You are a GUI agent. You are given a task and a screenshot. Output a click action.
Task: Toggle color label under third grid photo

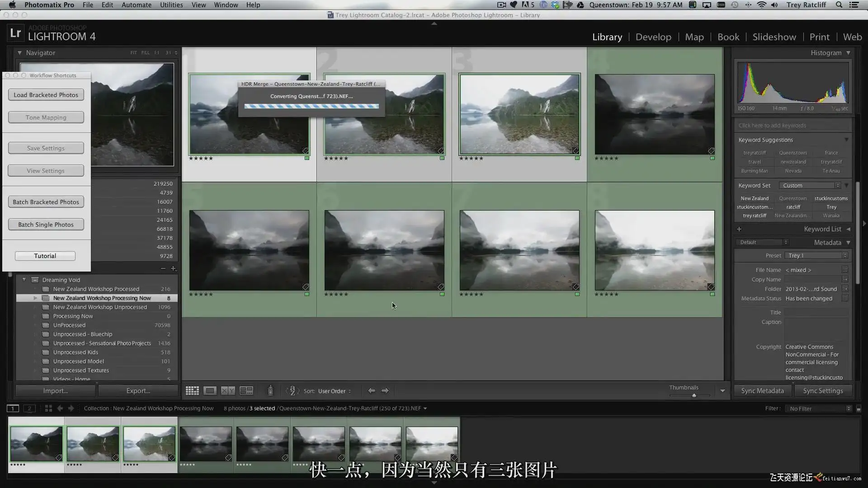(577, 158)
